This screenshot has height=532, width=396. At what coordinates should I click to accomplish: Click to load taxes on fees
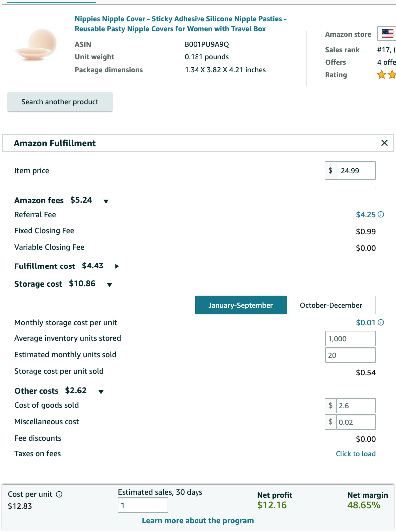pyautogui.click(x=356, y=454)
